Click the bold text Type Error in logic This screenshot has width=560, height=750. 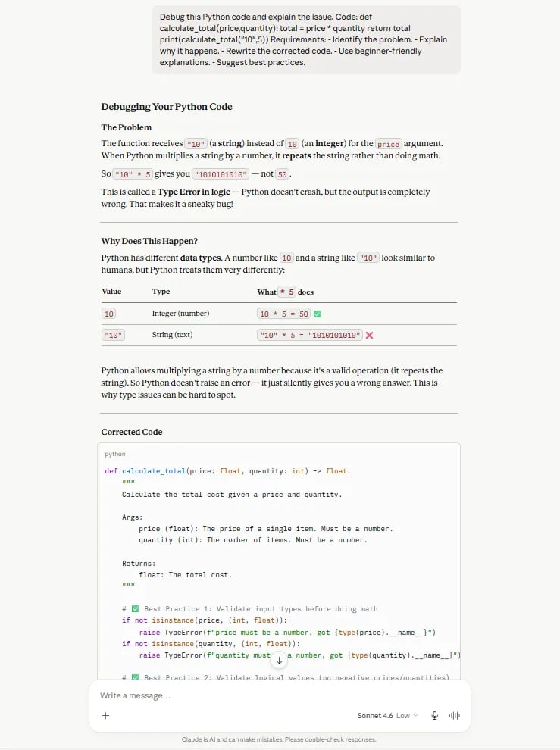point(194,192)
